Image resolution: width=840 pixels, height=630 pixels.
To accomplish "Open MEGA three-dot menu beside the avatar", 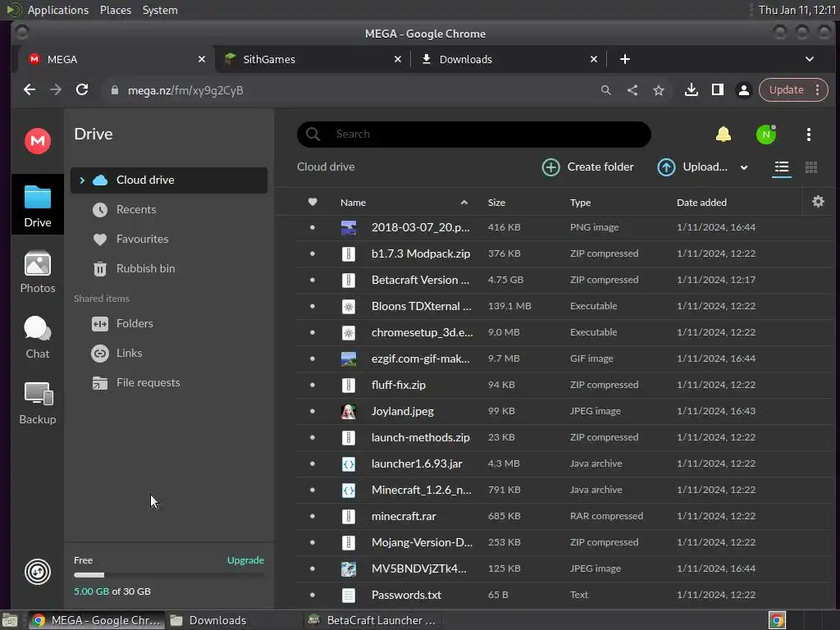I will pos(808,135).
